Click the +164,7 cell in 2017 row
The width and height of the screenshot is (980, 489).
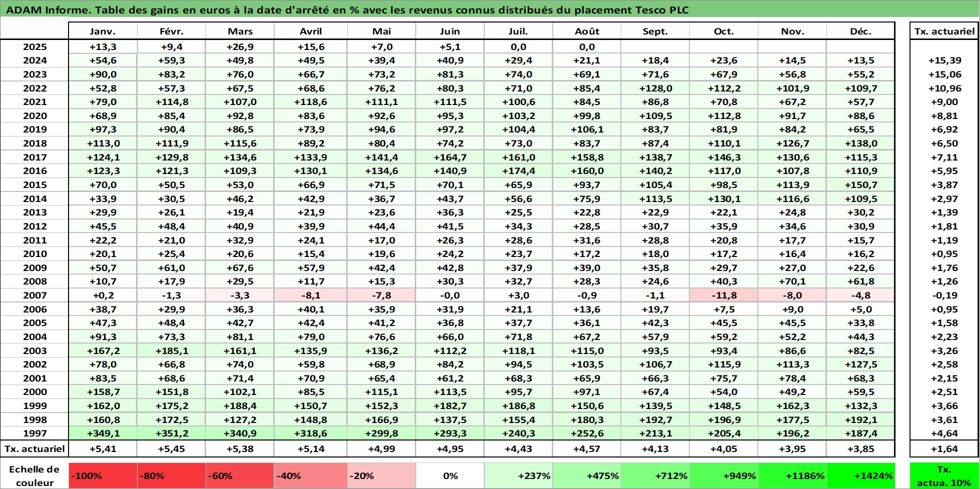[x=450, y=157]
